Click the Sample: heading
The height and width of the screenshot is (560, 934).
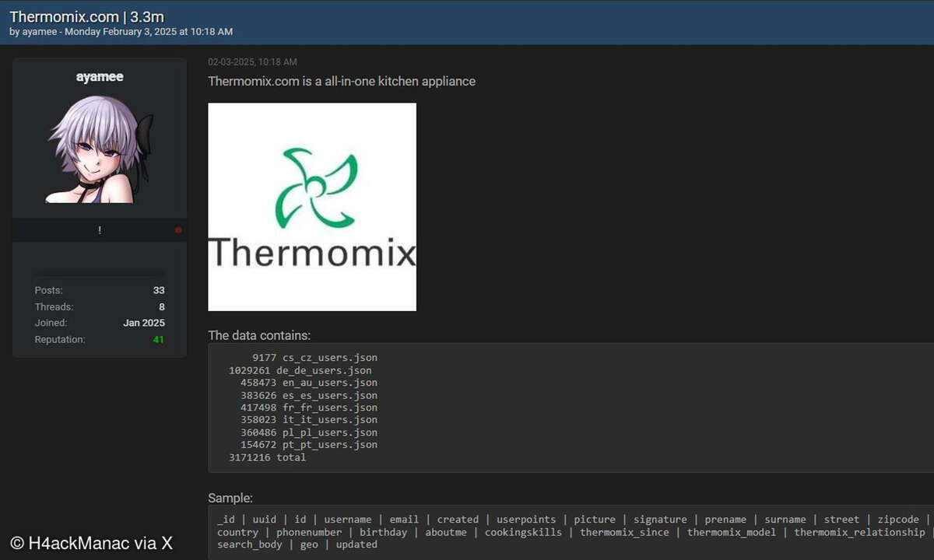[230, 499]
